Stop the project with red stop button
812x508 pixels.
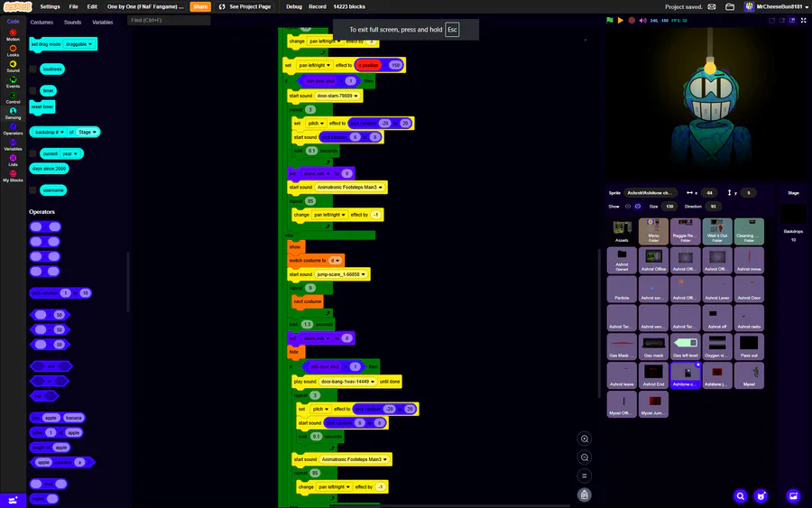click(x=632, y=20)
